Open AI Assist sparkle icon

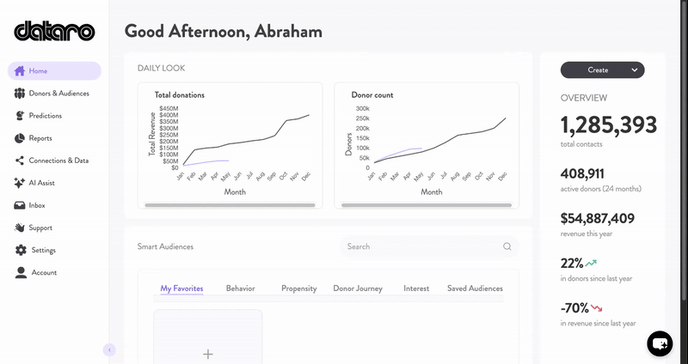19,183
